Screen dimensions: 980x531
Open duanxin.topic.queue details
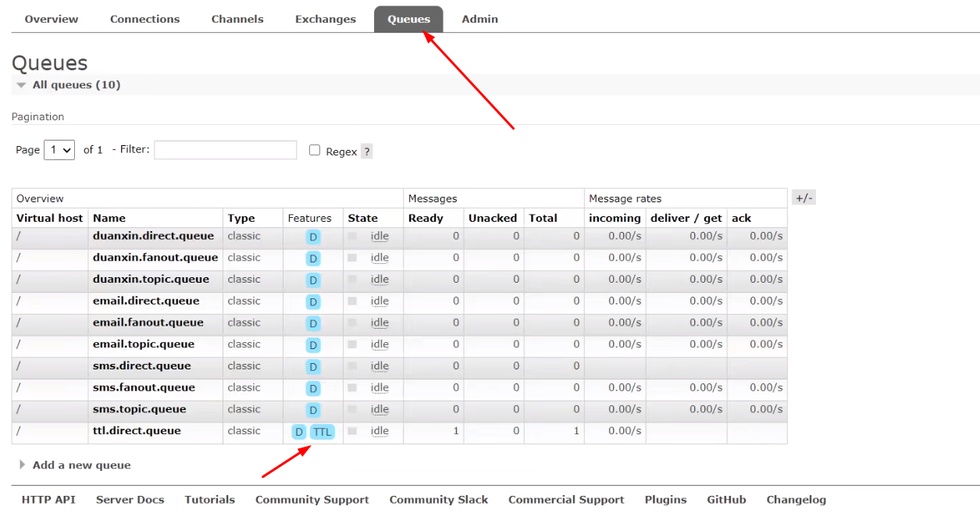151,280
